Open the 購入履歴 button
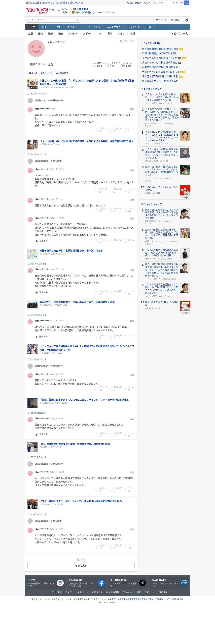Image resolution: width=215 pixels, height=644 pixels. click(175, 20)
